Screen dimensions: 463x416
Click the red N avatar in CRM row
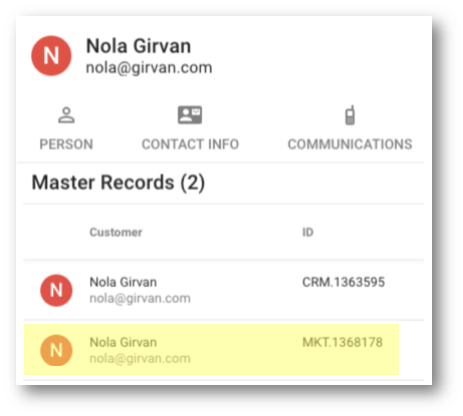56,290
